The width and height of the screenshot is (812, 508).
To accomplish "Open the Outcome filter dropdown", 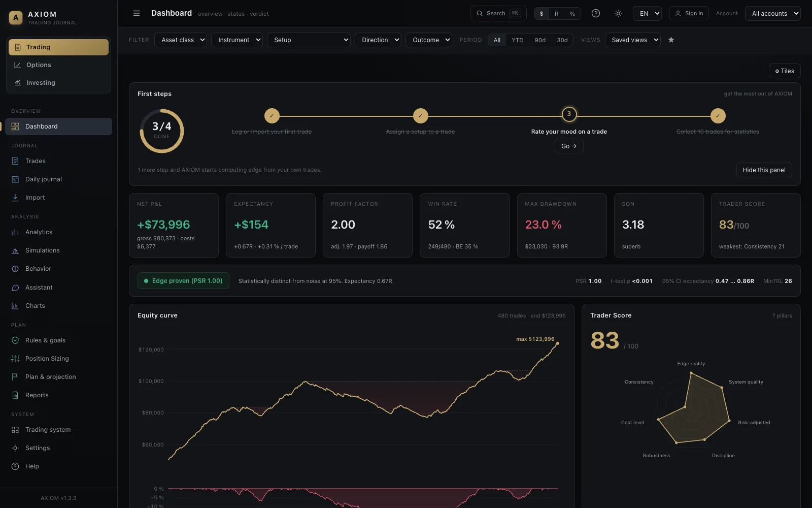I will tap(429, 40).
